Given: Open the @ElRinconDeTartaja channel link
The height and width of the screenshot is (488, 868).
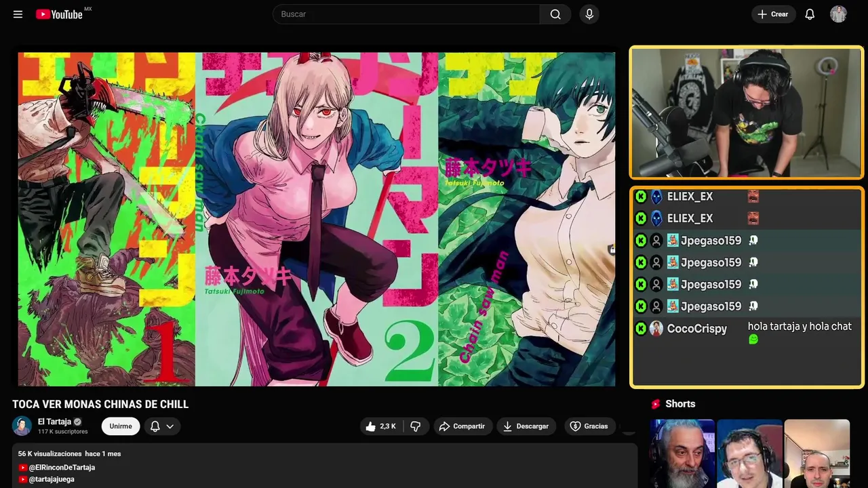Looking at the screenshot, I should [x=62, y=468].
